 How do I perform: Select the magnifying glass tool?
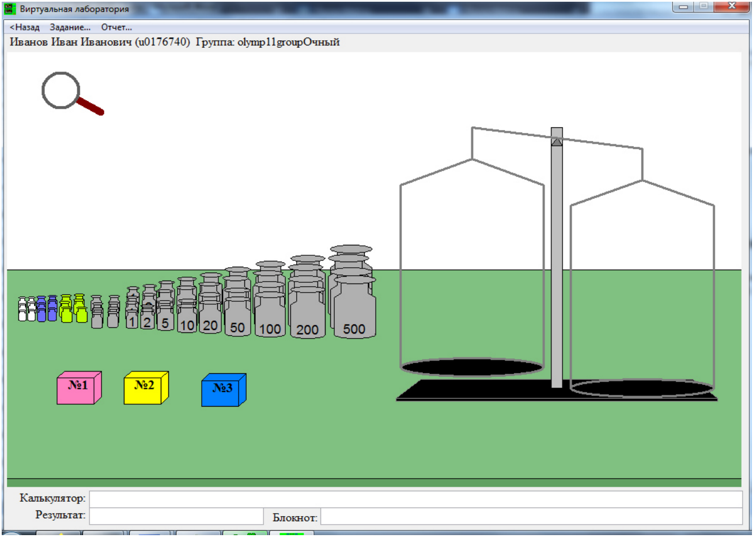pyautogui.click(x=72, y=93)
